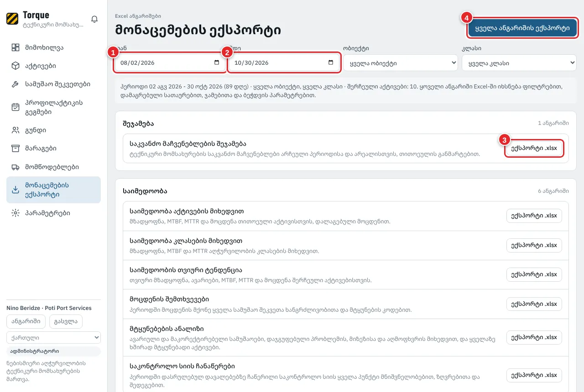Screen dimensions: 584x392
Task: Click the პარამეტრები gear icon
Action: tap(16, 213)
